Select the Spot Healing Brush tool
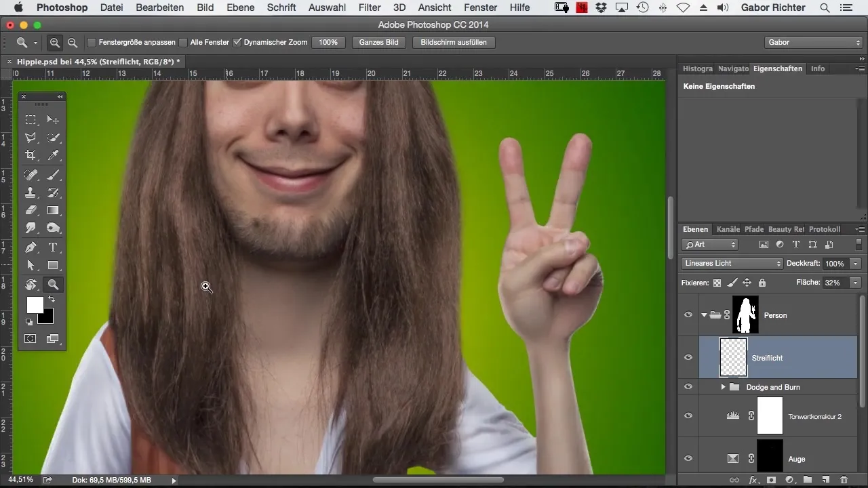Viewport: 868px width, 488px height. 31,175
